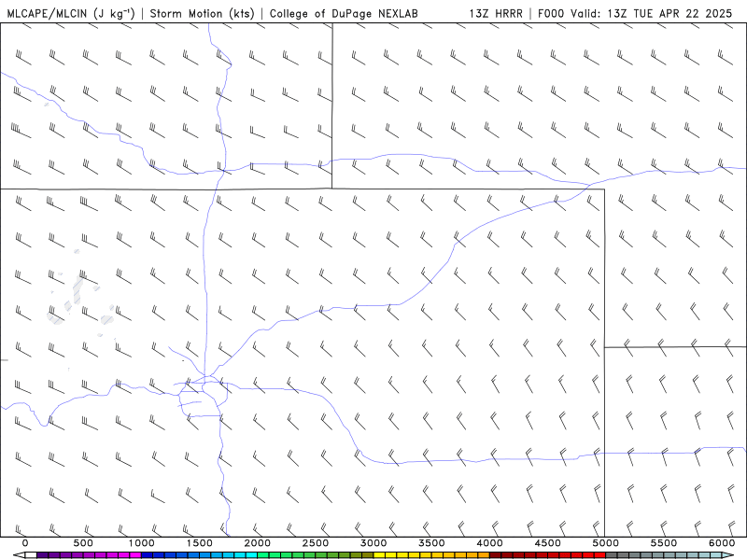
Task: Pick the bright magenta swatch just before 1000
Action: click(x=135, y=555)
